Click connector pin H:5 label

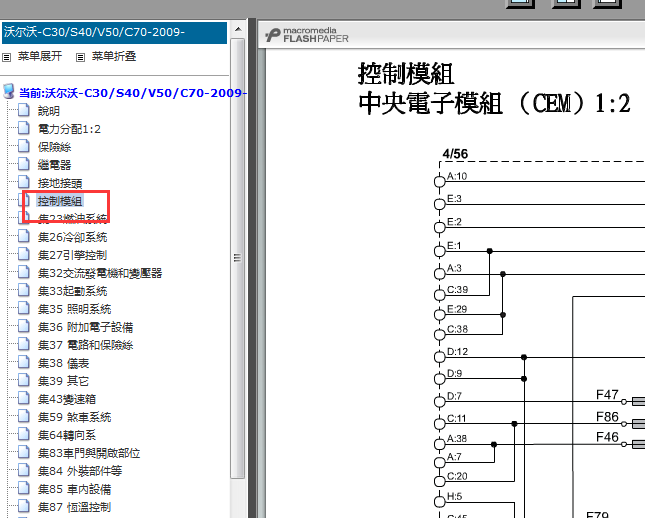coord(455,497)
